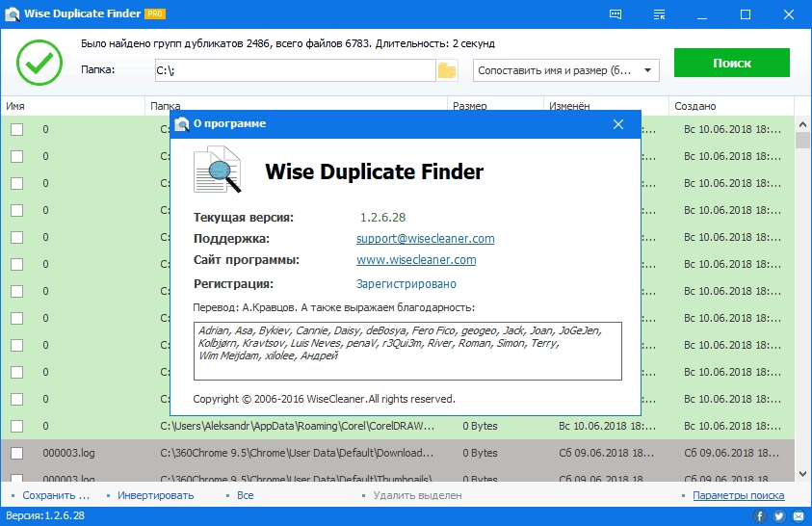Click the Сб 09.06.2018 created date for 000003.log
The height and width of the screenshot is (526, 812).
(x=732, y=453)
